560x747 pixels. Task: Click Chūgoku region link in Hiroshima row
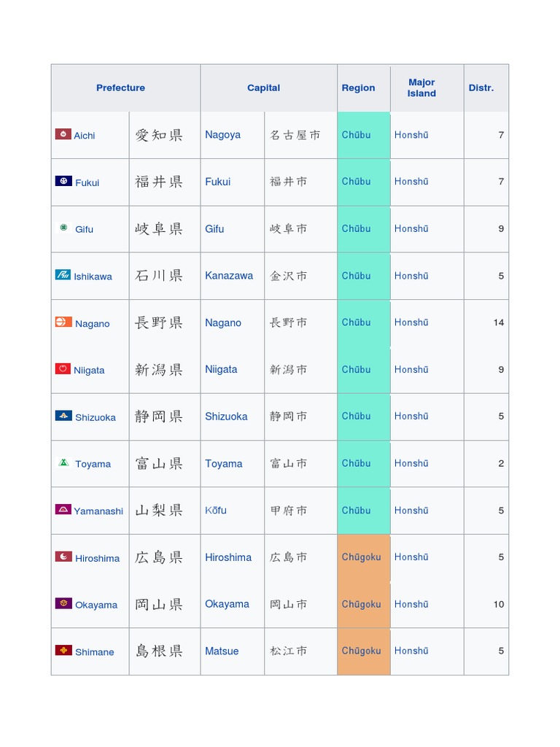(x=361, y=557)
